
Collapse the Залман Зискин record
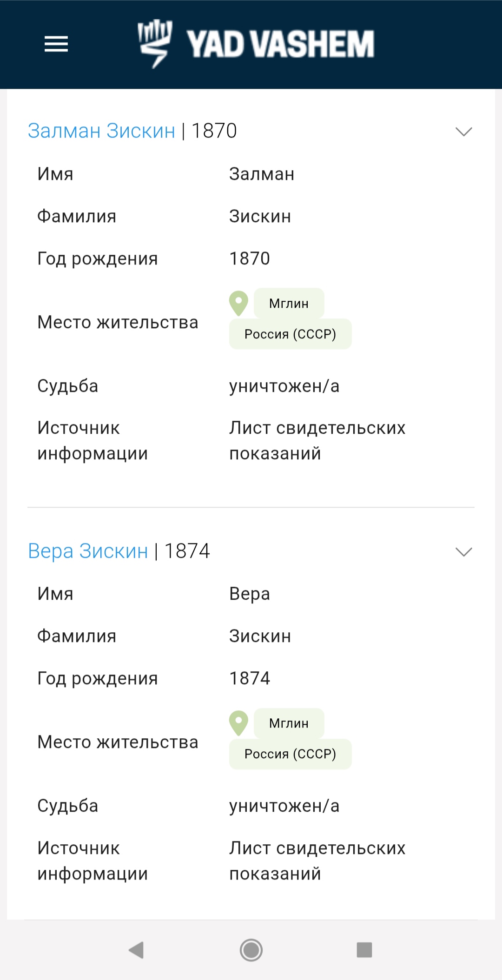coord(463,132)
